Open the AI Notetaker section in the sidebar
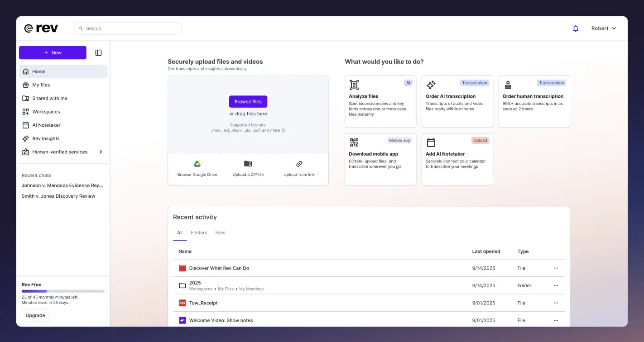This screenshot has height=342, width=644. 45,125
